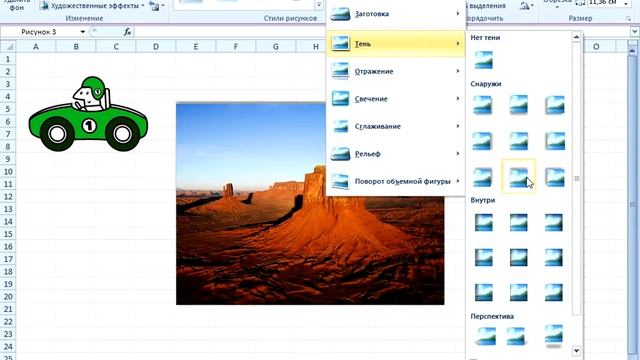640x360 pixels.
Task: Apply perspective shadow below
Action: (x=553, y=336)
